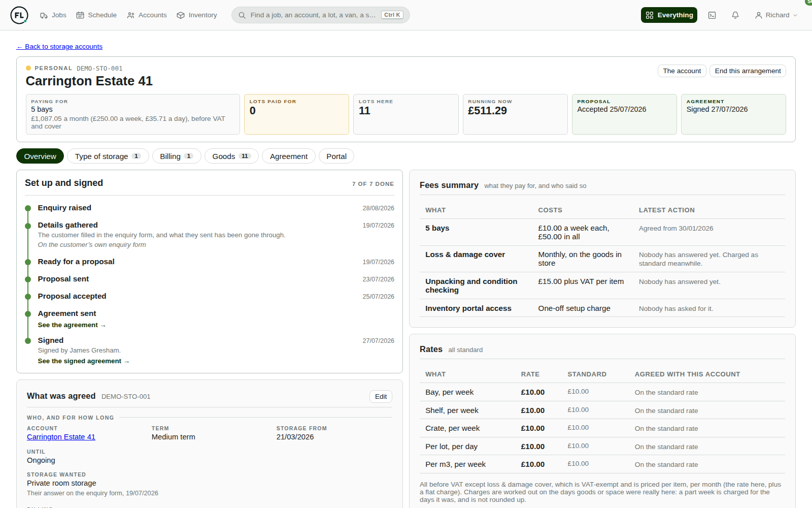Open the Jobs menu
Screen dimensions: 812x508
coord(53,15)
